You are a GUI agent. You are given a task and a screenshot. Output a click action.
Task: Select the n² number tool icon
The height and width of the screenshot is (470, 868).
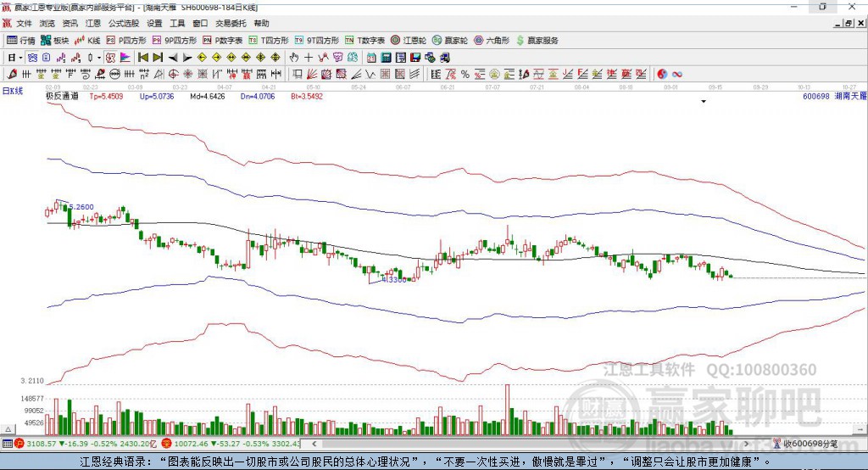click(144, 74)
